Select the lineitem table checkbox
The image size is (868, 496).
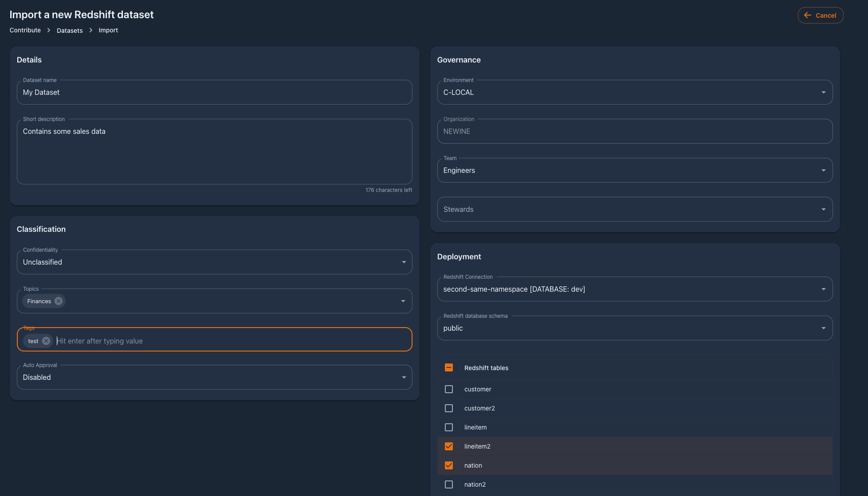coord(449,427)
